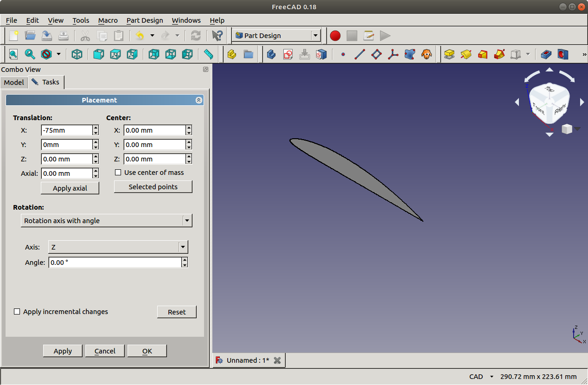Click the Create body icon
This screenshot has width=588, height=385.
click(x=271, y=54)
